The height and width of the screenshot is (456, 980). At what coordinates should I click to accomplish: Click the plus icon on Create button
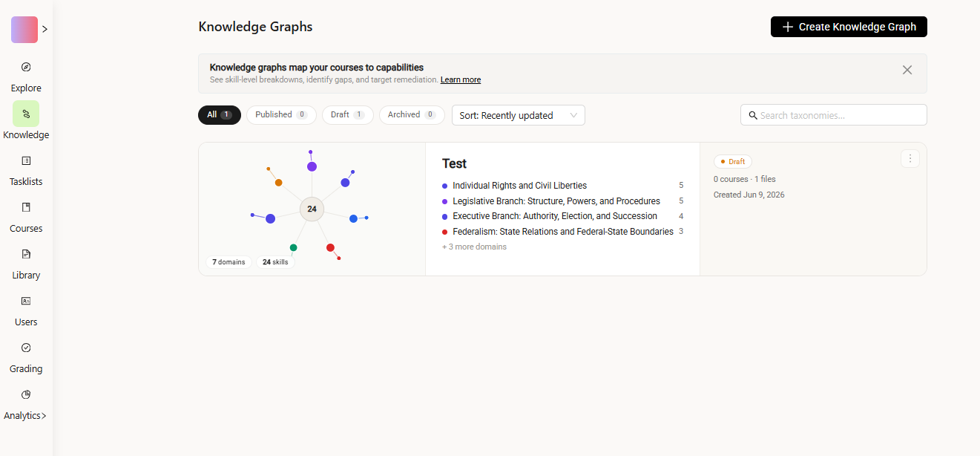click(x=788, y=27)
